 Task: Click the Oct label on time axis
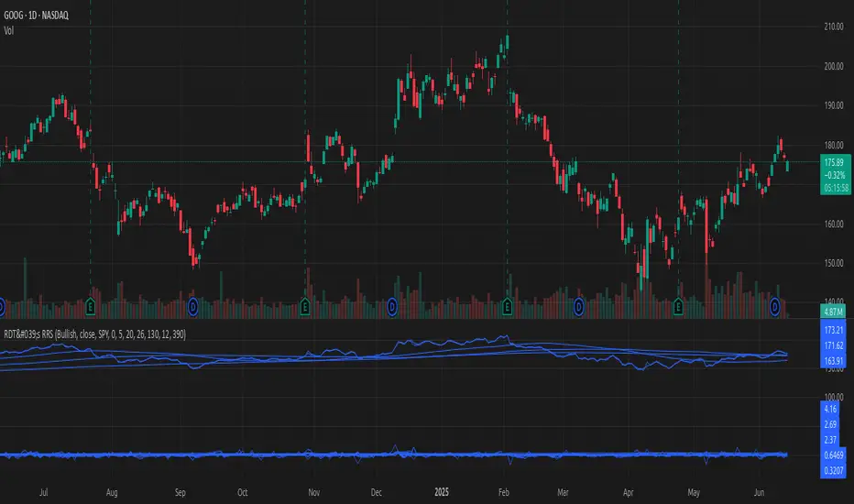pyautogui.click(x=243, y=492)
